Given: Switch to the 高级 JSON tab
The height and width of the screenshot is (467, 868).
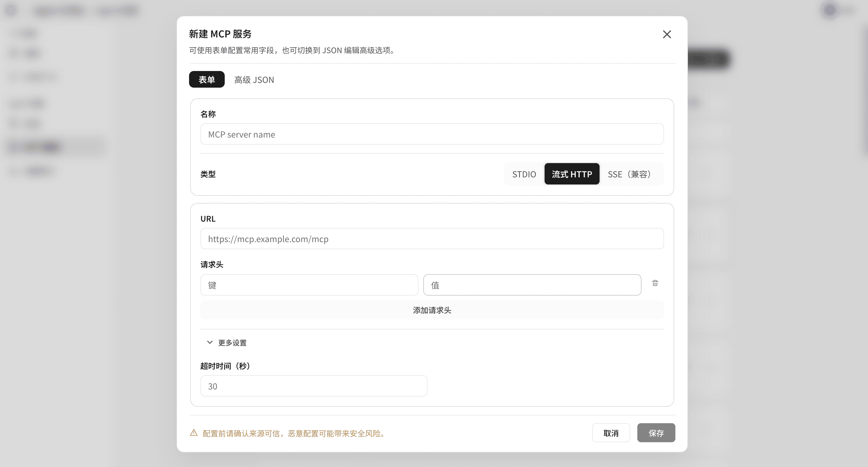Looking at the screenshot, I should (x=254, y=79).
